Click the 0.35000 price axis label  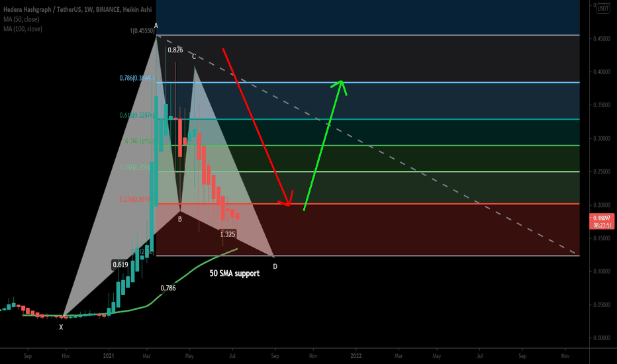point(602,105)
